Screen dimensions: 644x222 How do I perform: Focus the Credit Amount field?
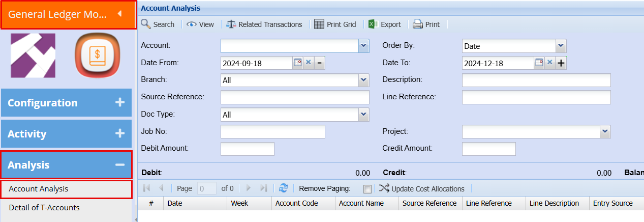click(489, 149)
